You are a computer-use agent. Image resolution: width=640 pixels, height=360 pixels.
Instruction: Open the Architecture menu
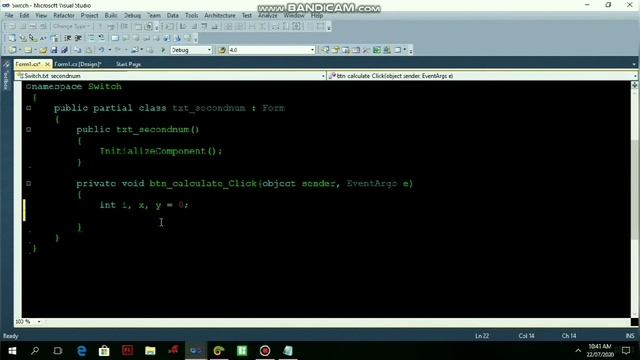coord(220,16)
